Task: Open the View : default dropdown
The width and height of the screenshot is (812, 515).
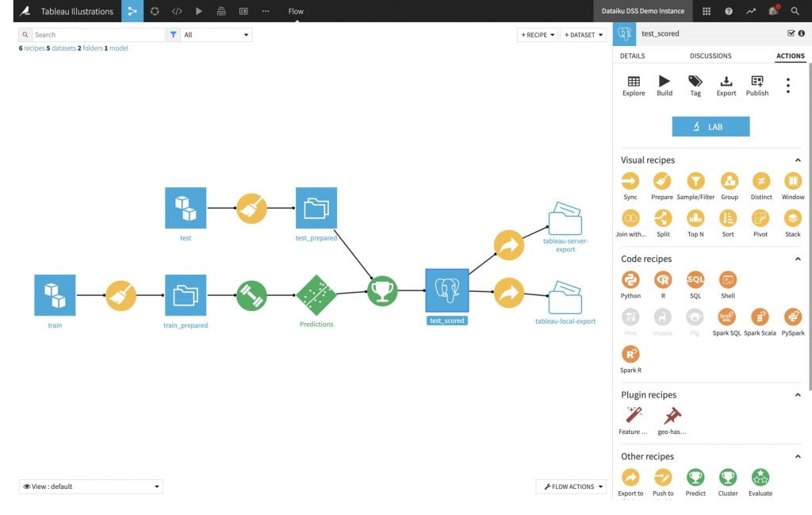Action: (90, 486)
